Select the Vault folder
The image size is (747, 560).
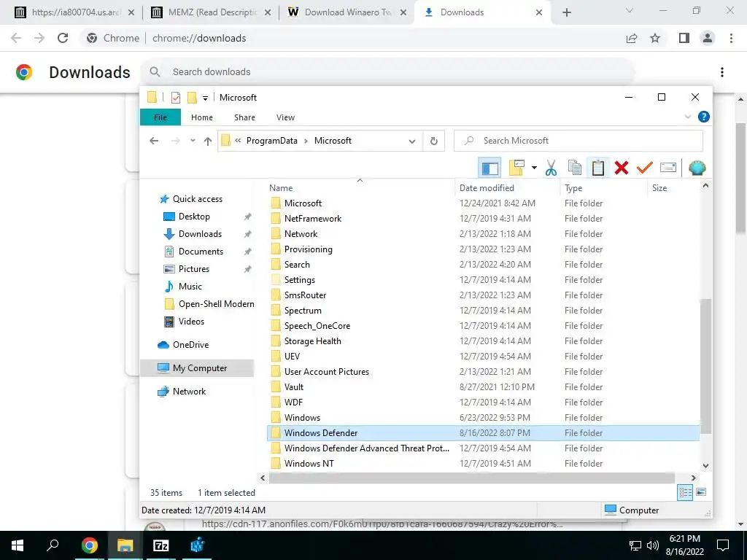click(x=294, y=386)
